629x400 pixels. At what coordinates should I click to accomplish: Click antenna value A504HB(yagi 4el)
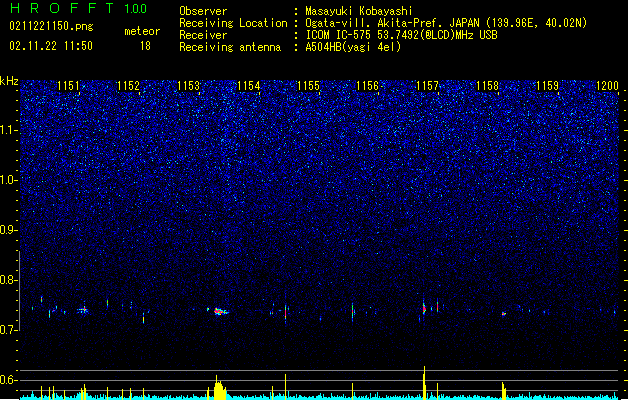(353, 47)
